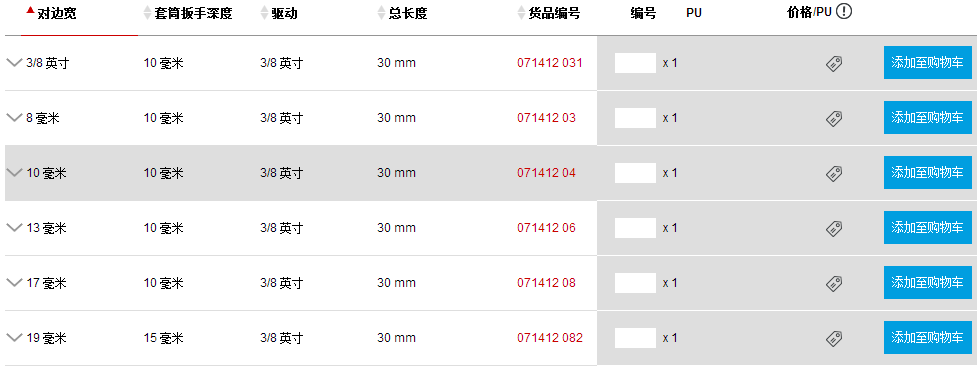Show price tag for item 071412 04
This screenshot has width=978, height=368.
(x=834, y=173)
